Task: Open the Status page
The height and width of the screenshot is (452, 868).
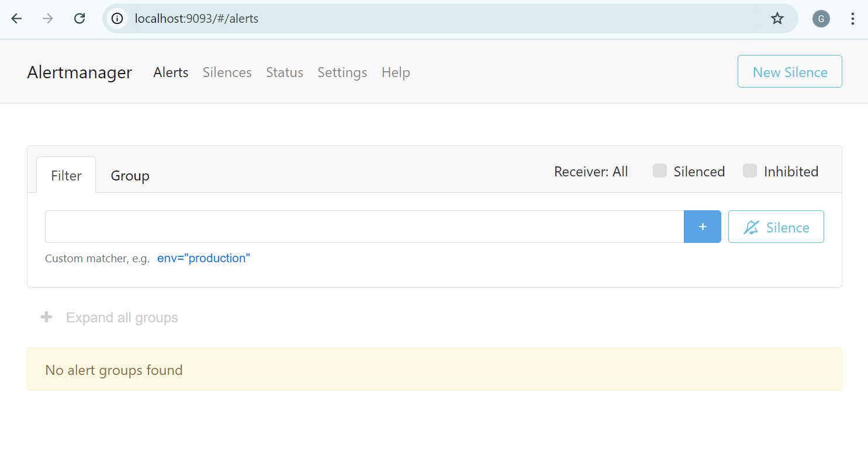Action: (x=285, y=72)
